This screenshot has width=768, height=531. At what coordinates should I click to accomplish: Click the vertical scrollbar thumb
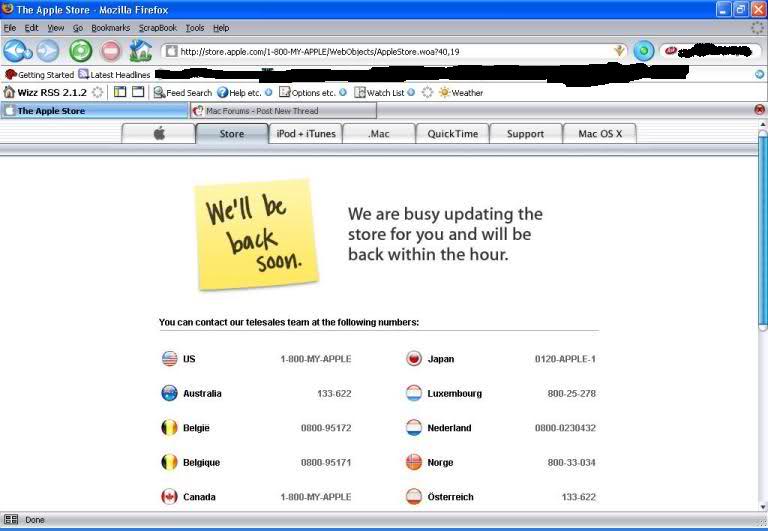coord(763,229)
